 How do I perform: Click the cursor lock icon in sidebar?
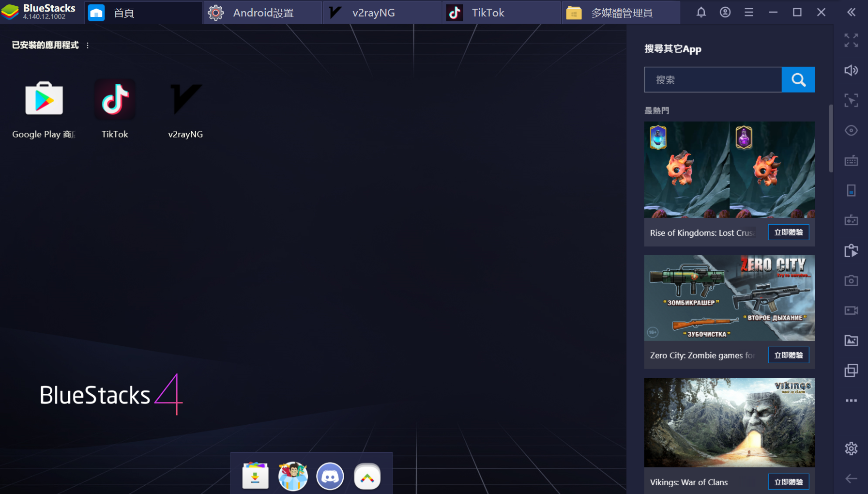(851, 100)
